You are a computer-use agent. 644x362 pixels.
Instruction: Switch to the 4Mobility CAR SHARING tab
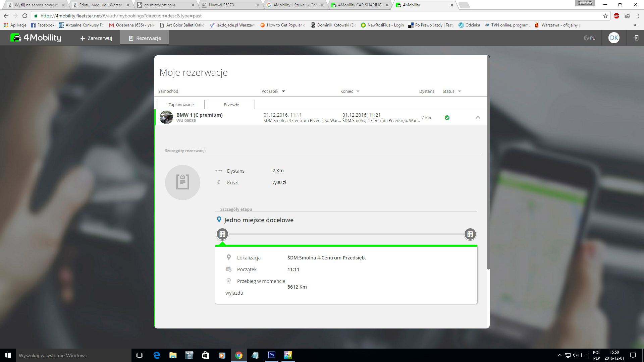click(359, 5)
